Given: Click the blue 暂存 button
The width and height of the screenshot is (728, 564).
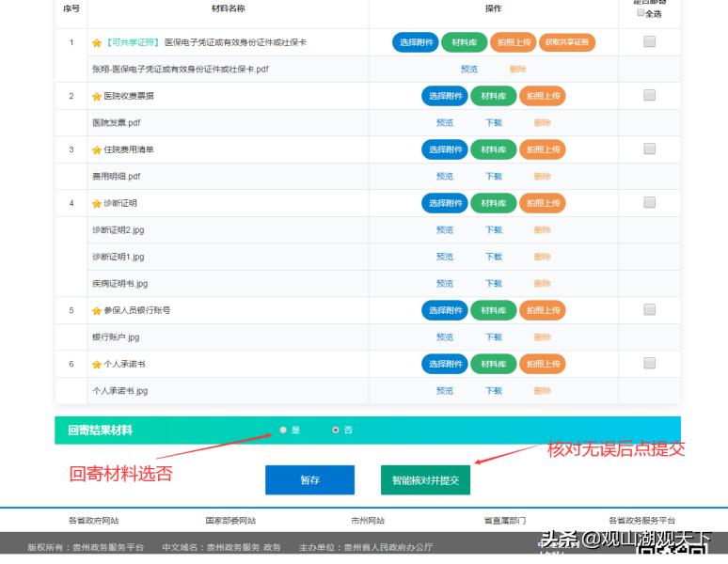Looking at the screenshot, I should (309, 480).
